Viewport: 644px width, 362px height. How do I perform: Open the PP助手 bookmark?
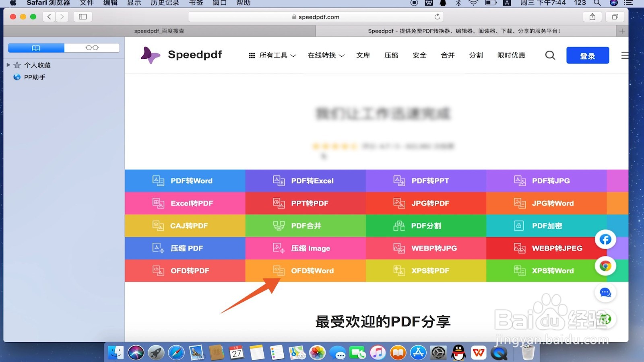29,77
